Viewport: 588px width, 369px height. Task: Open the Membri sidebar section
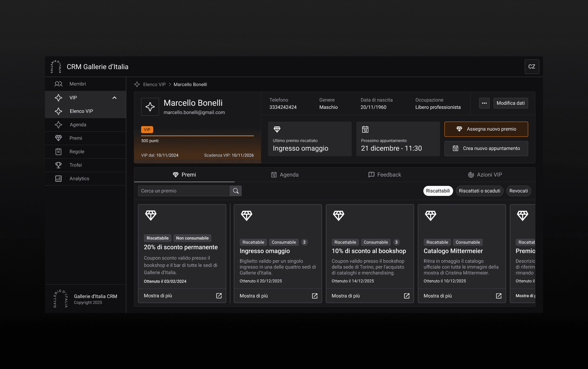tap(85, 84)
